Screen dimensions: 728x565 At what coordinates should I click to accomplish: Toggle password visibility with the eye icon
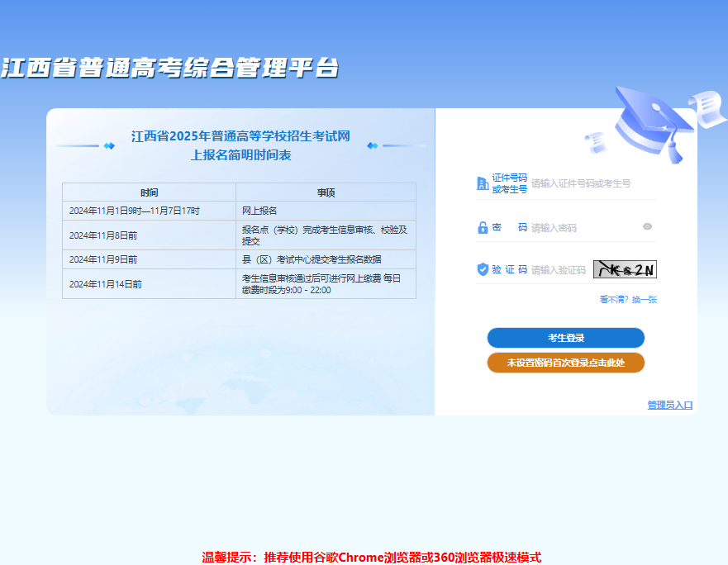pos(647,226)
